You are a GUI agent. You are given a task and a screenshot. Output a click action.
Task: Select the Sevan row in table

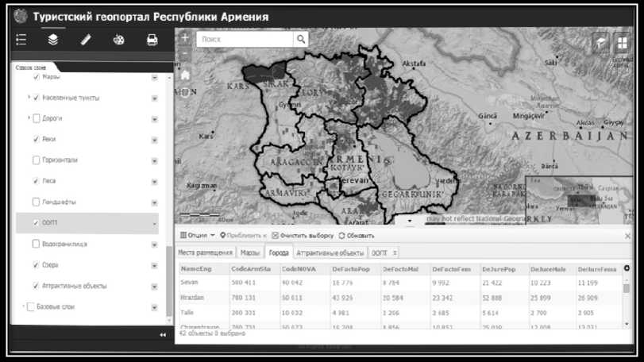click(401, 283)
